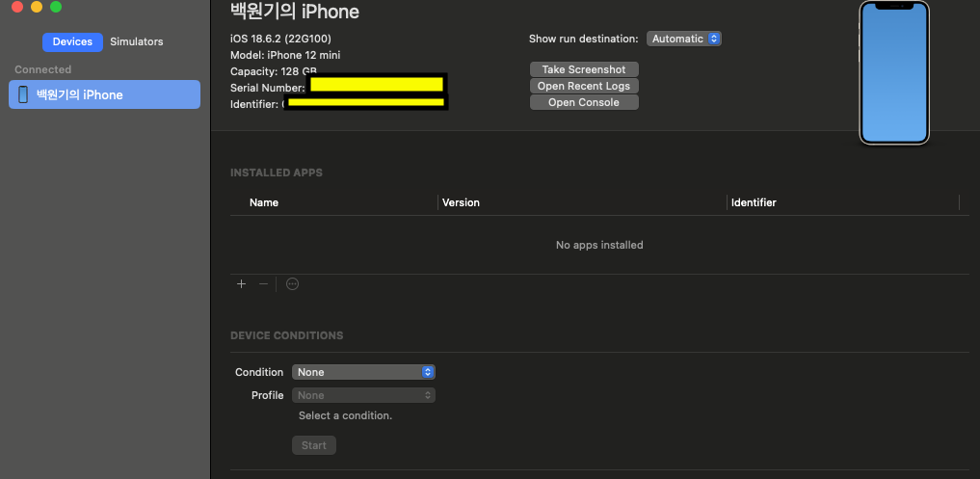
Task: Click the iOS 18.6.2 (22G100) text
Action: point(280,39)
